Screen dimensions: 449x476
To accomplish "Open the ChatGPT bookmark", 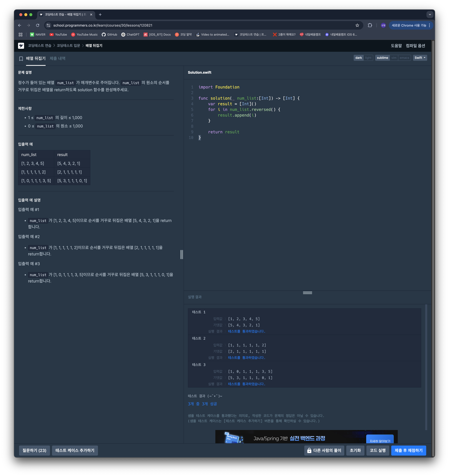I will (x=130, y=34).
